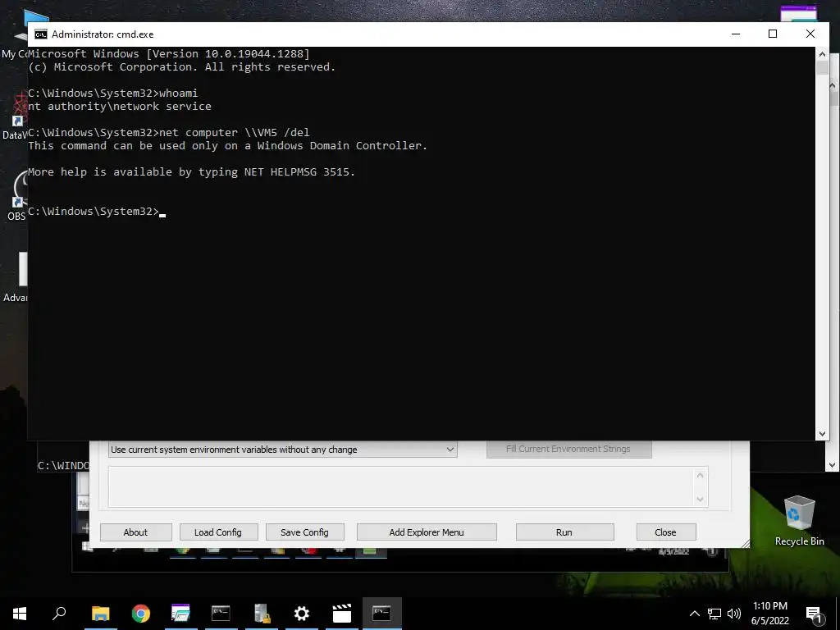
Task: Click the About button
Action: click(x=135, y=532)
